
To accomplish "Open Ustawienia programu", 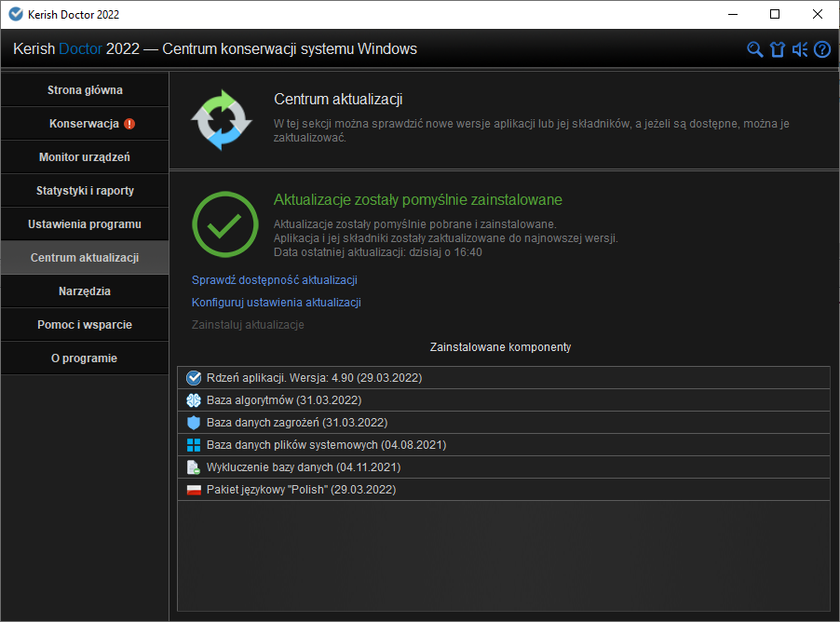I will (x=85, y=224).
